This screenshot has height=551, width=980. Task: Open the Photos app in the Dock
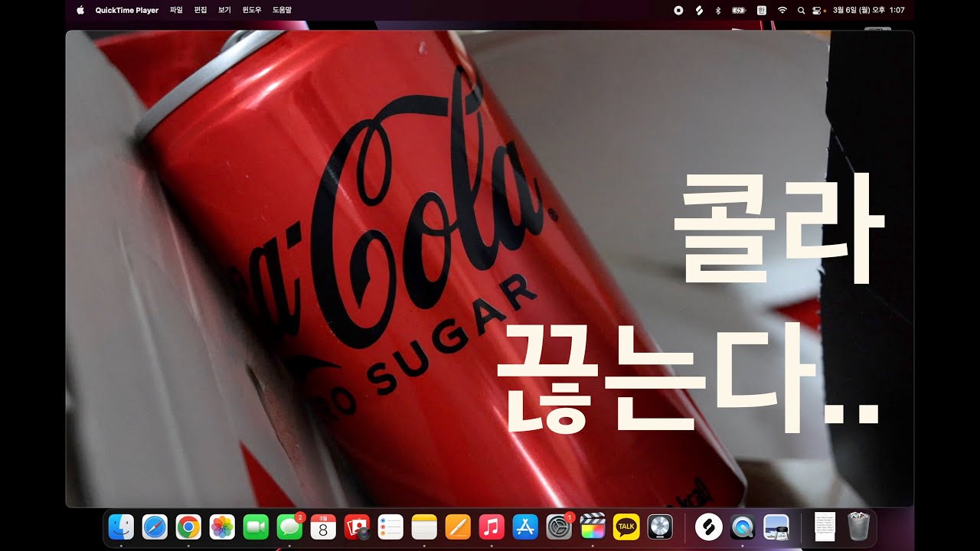coord(222,527)
